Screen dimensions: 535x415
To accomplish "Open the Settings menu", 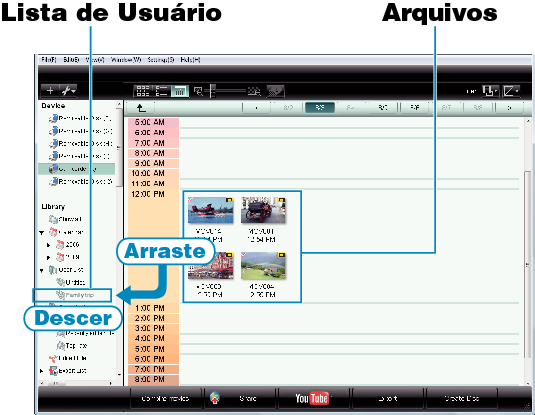I will click(x=161, y=60).
